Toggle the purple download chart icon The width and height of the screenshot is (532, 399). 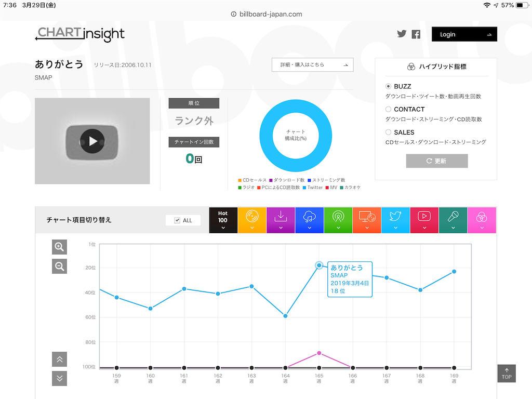coord(281,220)
